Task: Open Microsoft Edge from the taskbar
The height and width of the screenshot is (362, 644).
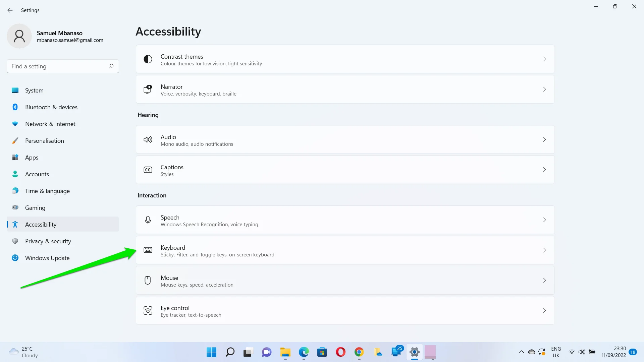Action: tap(304, 352)
